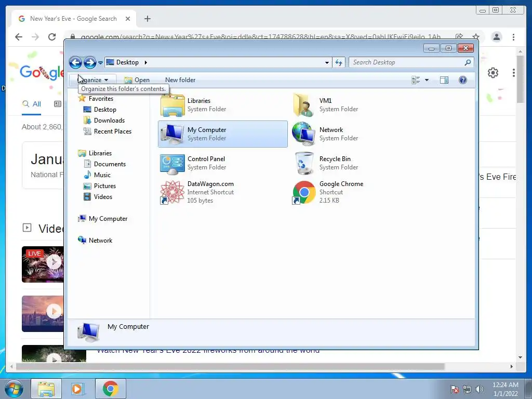Image resolution: width=532 pixels, height=399 pixels.
Task: Click Open in the Explorer toolbar
Action: coord(137,80)
